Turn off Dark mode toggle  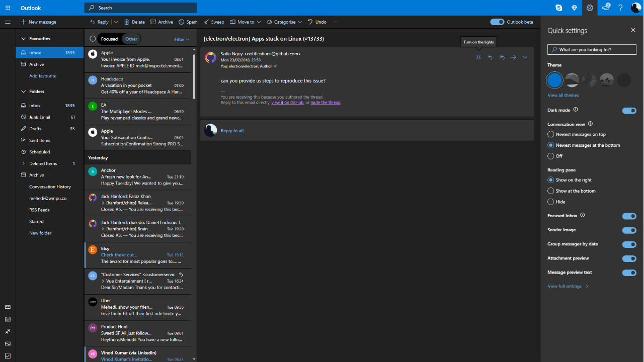pyautogui.click(x=629, y=111)
